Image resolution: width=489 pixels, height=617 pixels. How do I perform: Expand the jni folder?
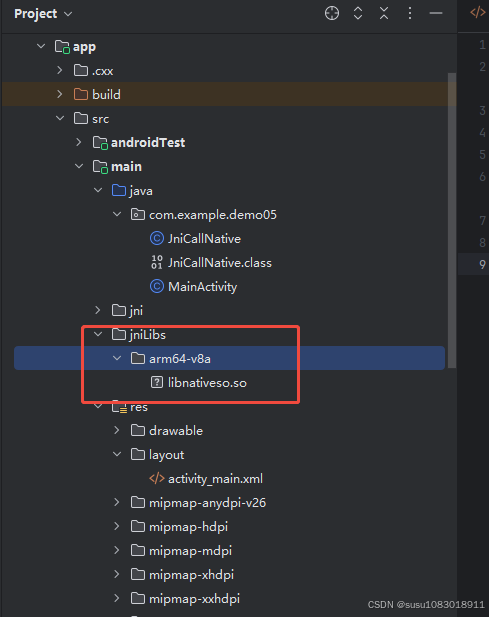[98, 310]
